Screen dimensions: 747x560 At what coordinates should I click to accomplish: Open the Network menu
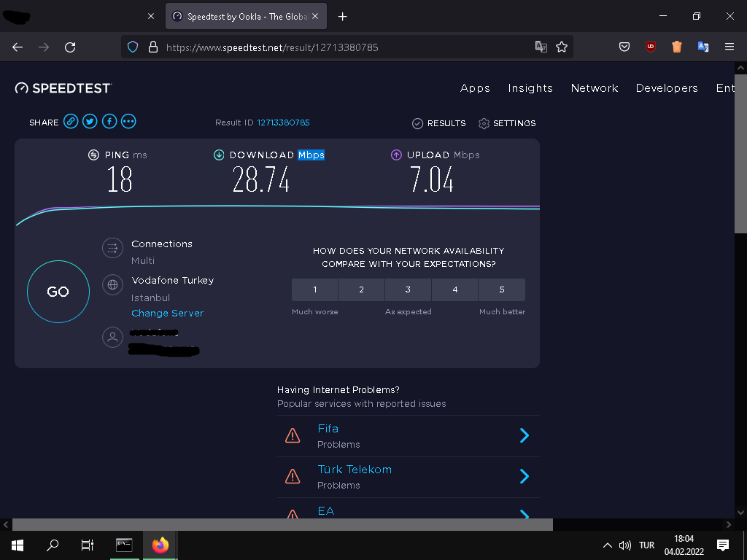(x=595, y=88)
